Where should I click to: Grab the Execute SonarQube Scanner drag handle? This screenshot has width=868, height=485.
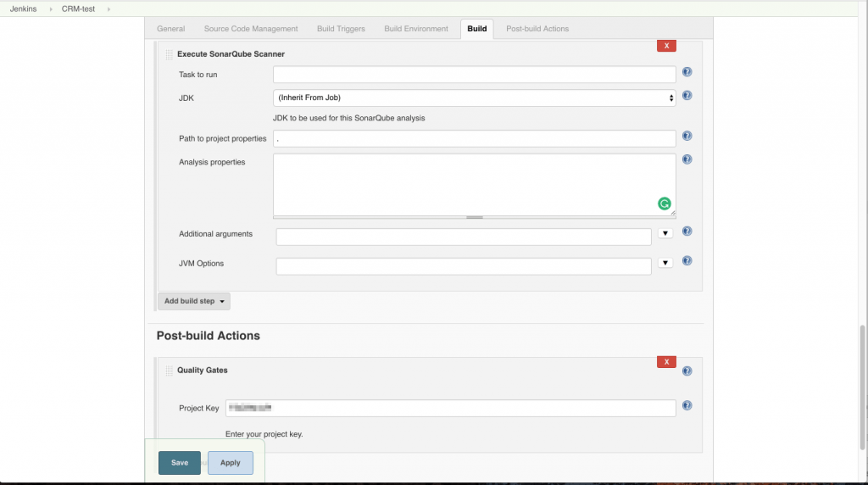click(x=169, y=54)
